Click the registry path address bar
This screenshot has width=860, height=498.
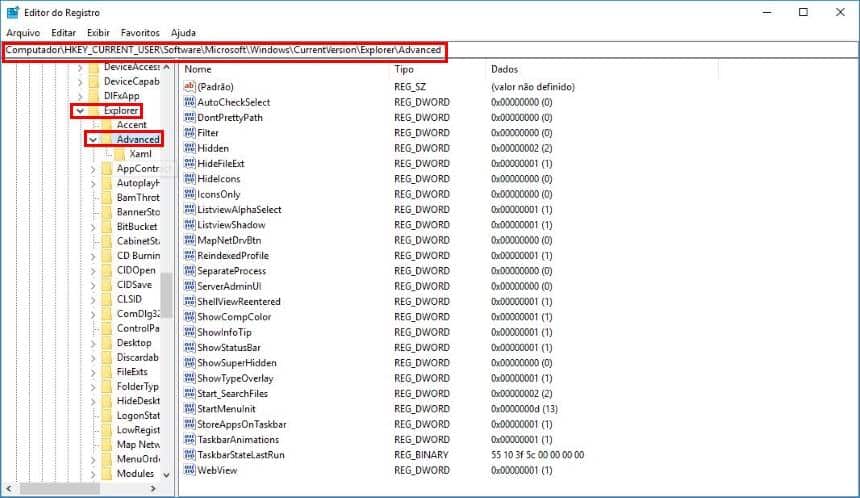[430, 50]
